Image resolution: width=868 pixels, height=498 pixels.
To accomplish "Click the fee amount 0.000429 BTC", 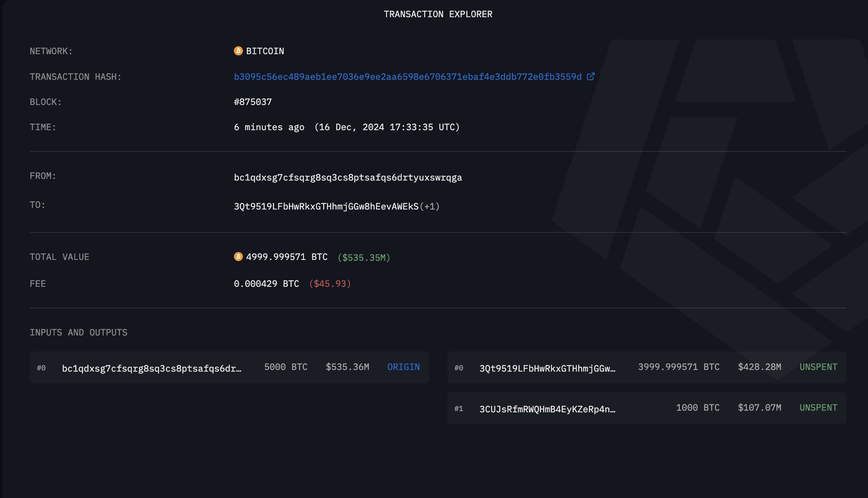I will tap(267, 284).
